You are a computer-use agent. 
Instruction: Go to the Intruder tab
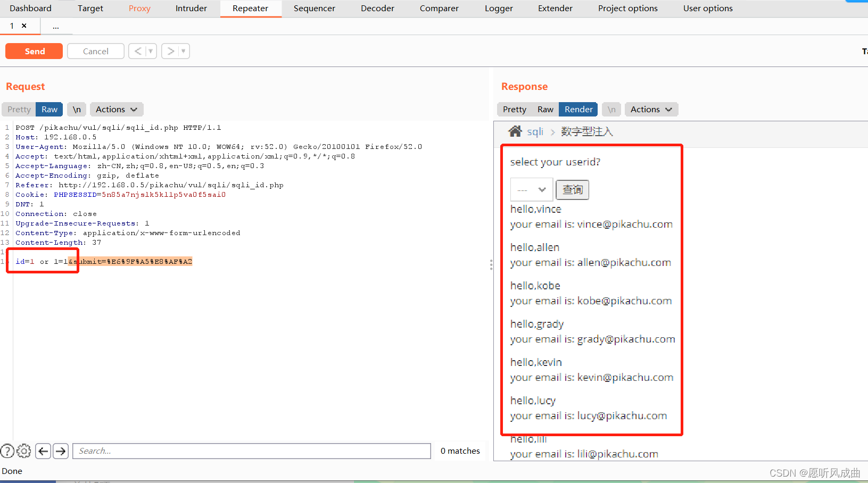click(191, 9)
